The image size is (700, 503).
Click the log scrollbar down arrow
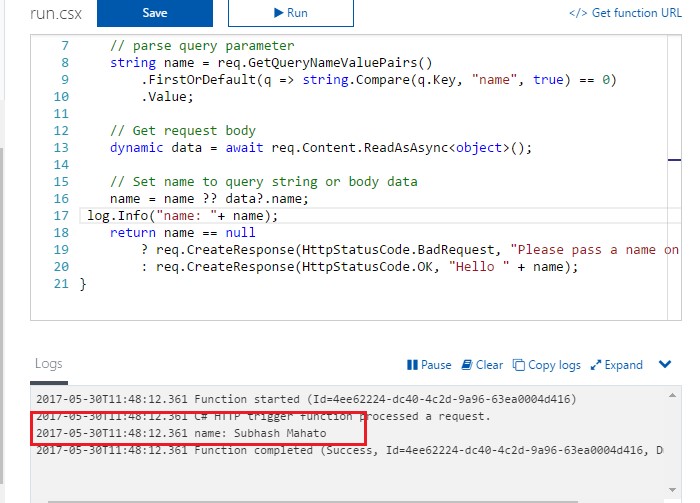(672, 490)
